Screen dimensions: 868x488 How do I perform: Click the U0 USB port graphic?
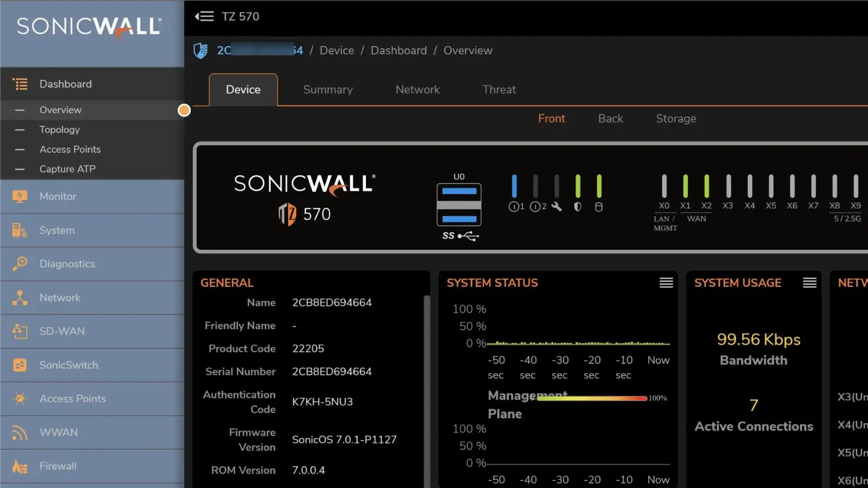click(x=459, y=205)
